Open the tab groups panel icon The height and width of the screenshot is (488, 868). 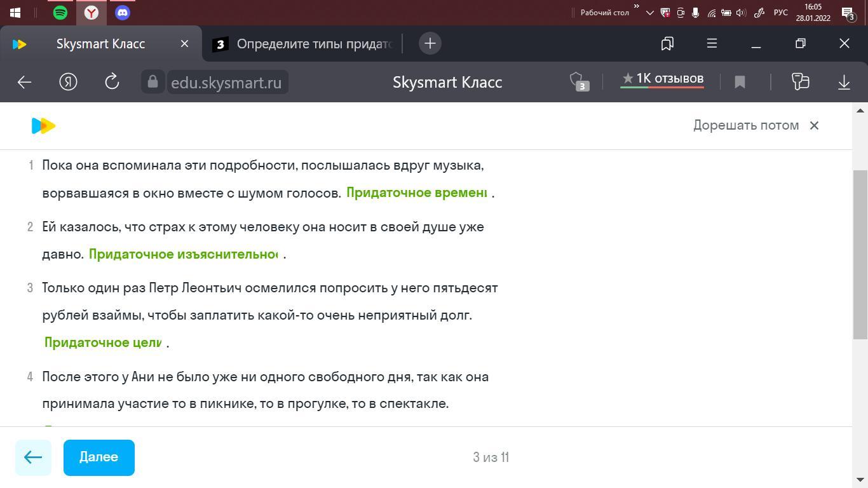pos(667,43)
